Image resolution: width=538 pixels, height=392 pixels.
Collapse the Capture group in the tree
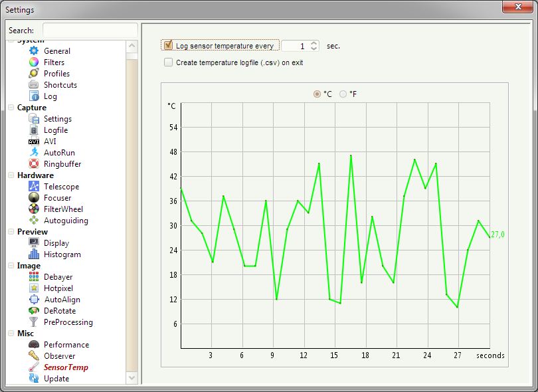tap(11, 108)
